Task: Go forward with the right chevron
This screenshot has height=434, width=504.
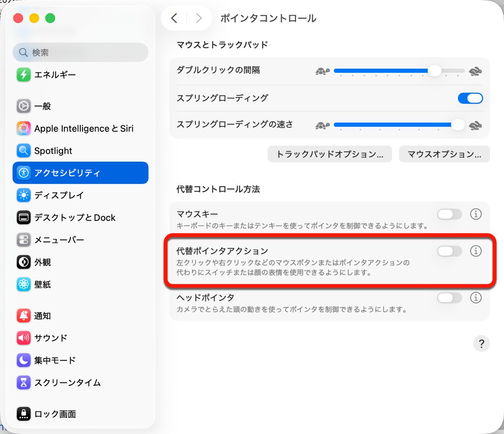Action: coord(199,18)
